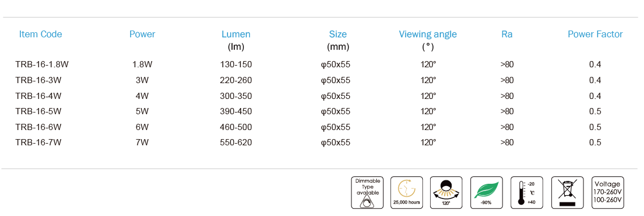Click the green leaf -90% icon
Viewport: 644px width, 216px height.
486,193
